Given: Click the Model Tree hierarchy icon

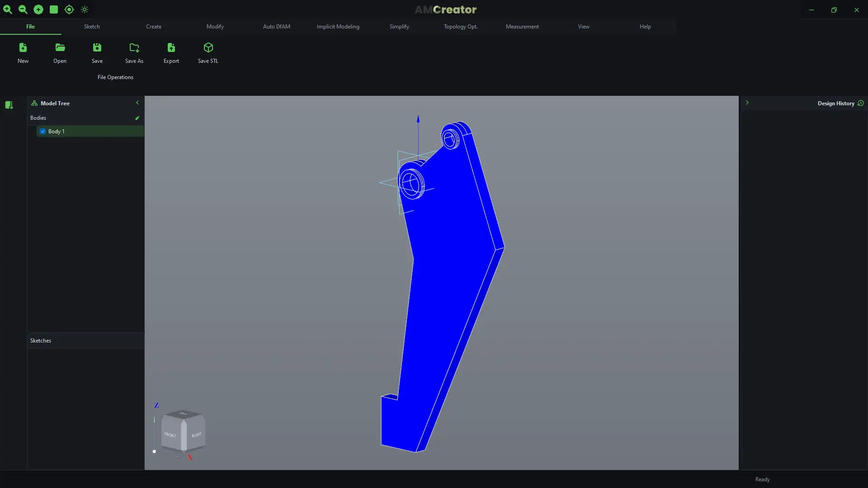Looking at the screenshot, I should (x=34, y=103).
